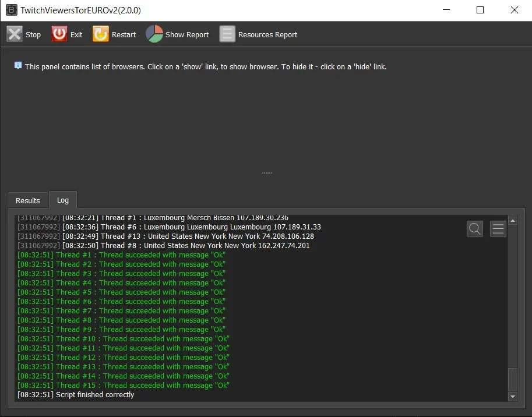Click the Stop label
Screen dimensions: 532x417
coord(33,34)
